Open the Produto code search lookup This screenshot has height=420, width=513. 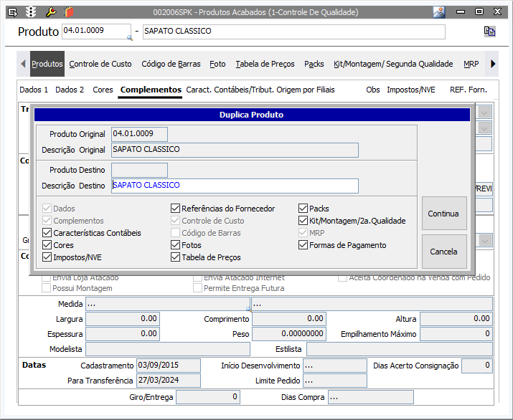pyautogui.click(x=129, y=37)
